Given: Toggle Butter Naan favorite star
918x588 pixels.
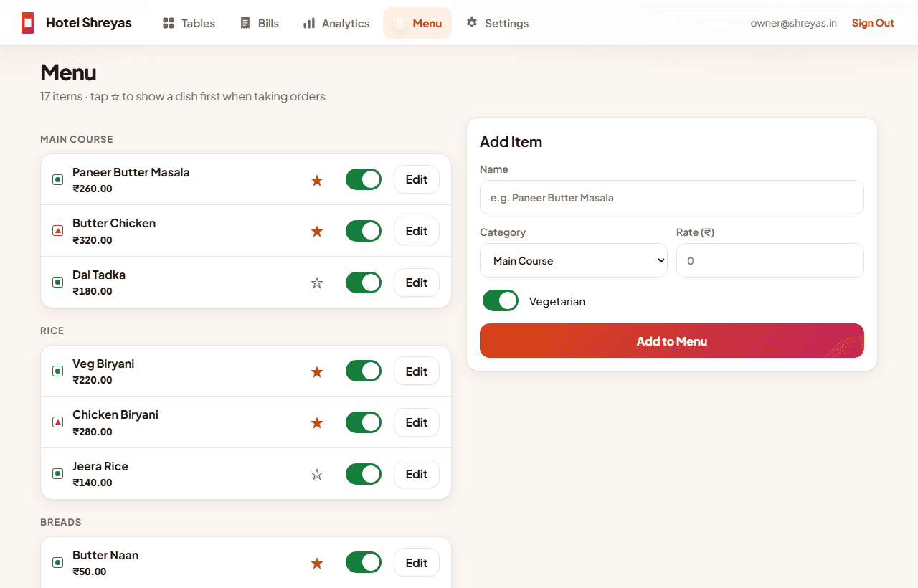Looking at the screenshot, I should 317,564.
